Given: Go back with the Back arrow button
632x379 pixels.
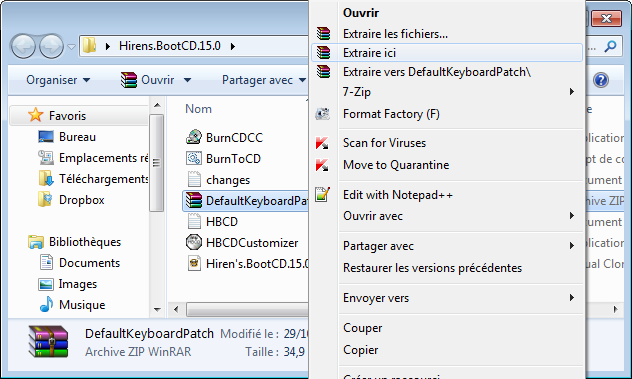Looking at the screenshot, I should [23, 46].
